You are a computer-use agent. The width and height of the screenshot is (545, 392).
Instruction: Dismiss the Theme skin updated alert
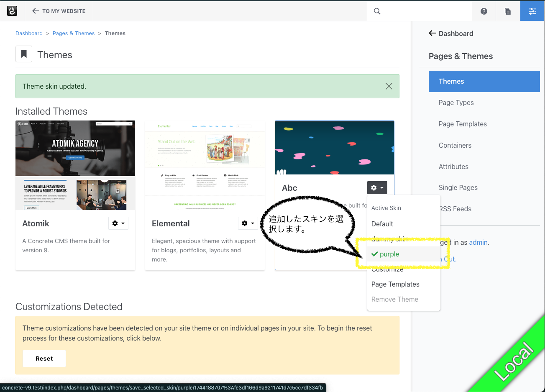click(389, 86)
